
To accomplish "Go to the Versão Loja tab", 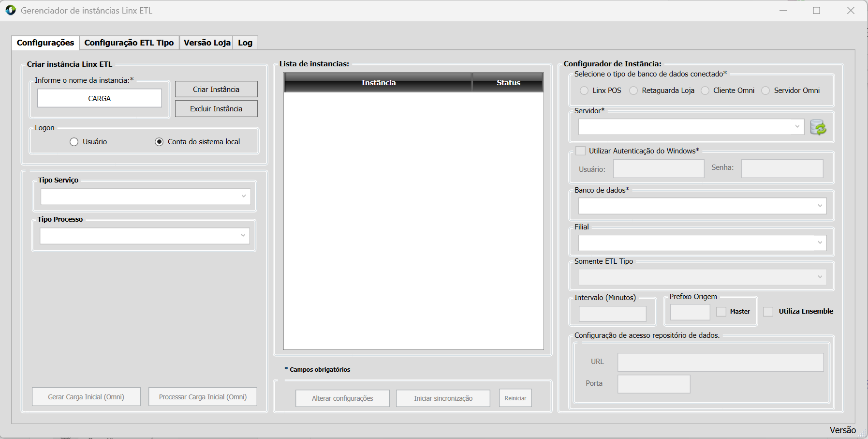I will coord(207,43).
